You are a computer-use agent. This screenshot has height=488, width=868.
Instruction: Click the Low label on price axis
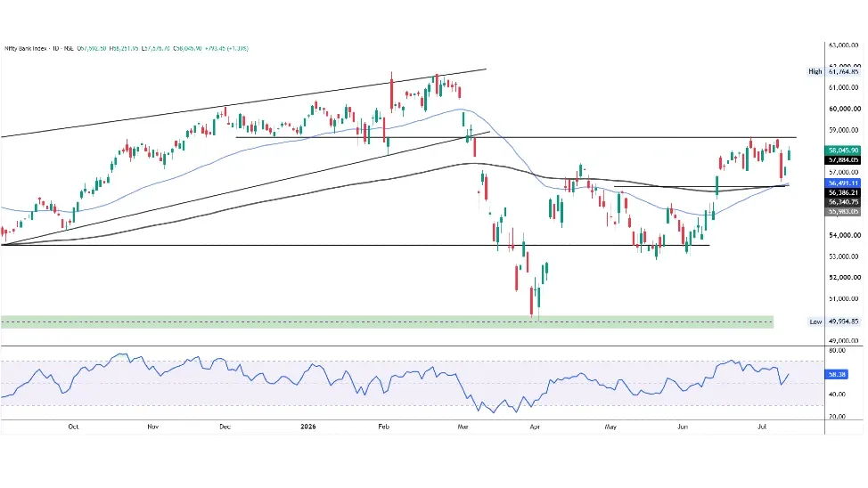pos(815,321)
